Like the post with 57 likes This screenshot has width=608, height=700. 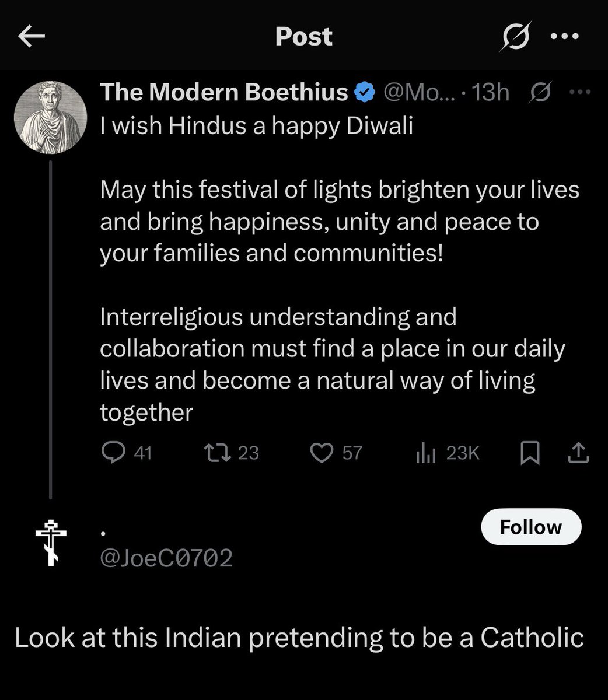(336, 453)
